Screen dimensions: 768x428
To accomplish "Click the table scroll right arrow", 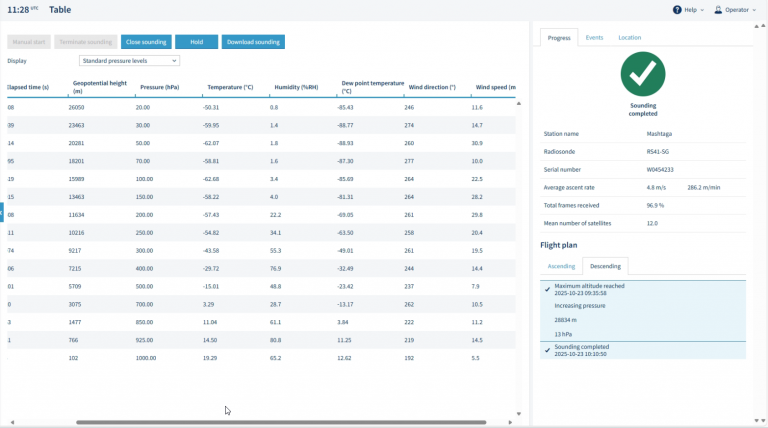I will (510, 422).
